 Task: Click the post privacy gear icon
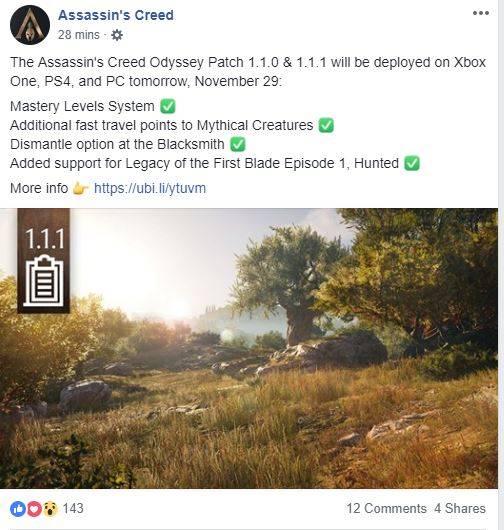117,35
